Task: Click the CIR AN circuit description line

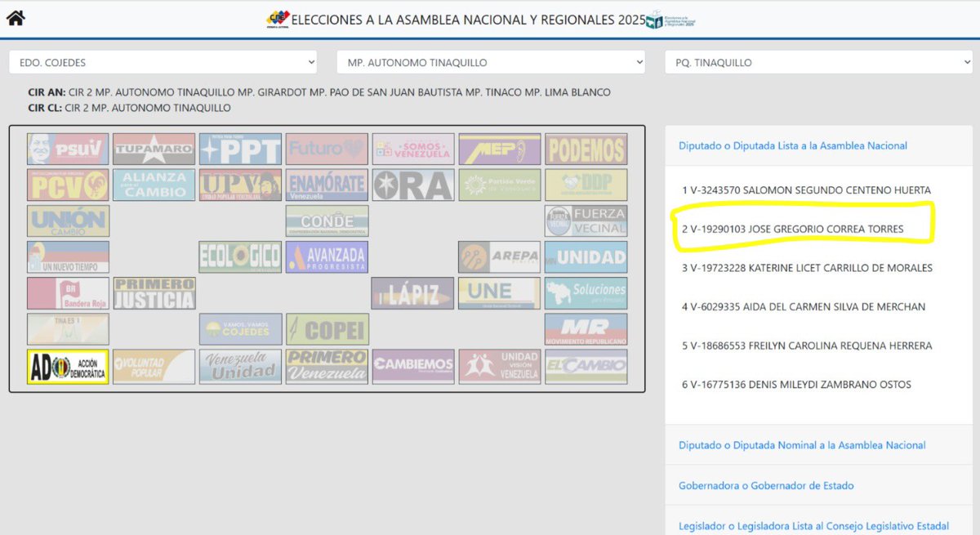Action: (319, 92)
